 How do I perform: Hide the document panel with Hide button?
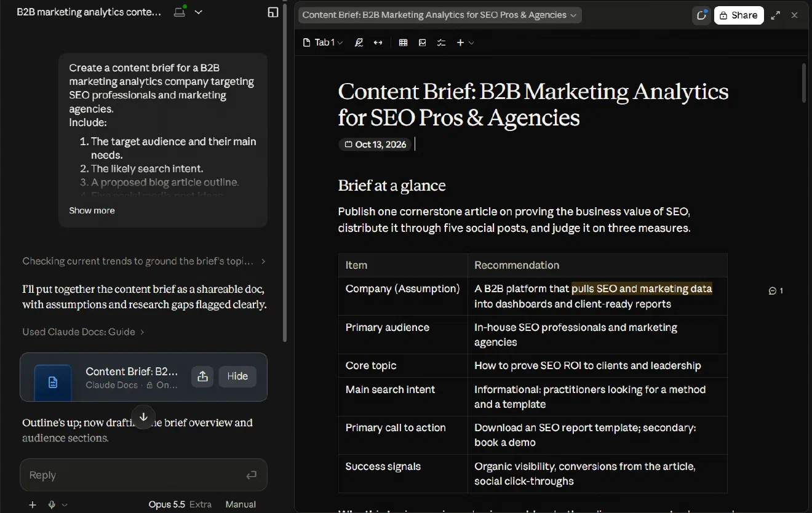coord(237,376)
